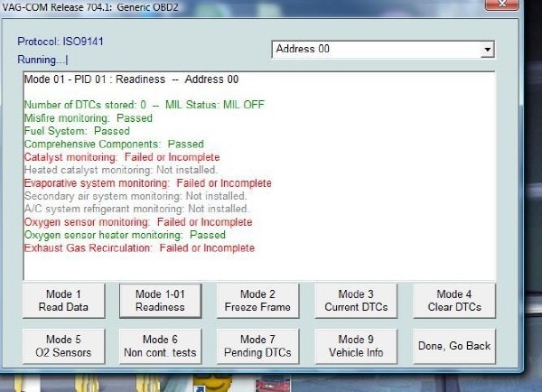Open Mode 9 Vehicle Info
Screen dimensions: 542x392
pyautogui.click(x=356, y=346)
